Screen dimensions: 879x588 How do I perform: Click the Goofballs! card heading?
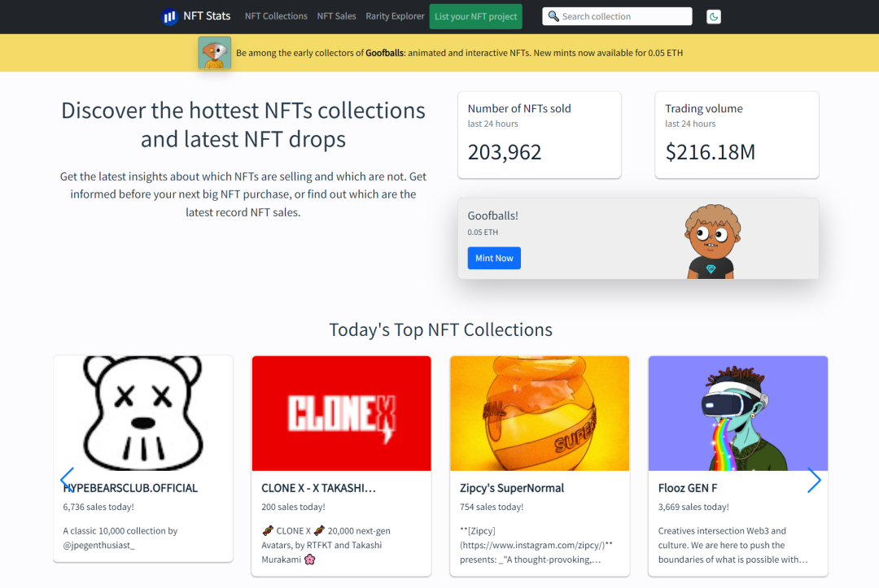pos(492,216)
